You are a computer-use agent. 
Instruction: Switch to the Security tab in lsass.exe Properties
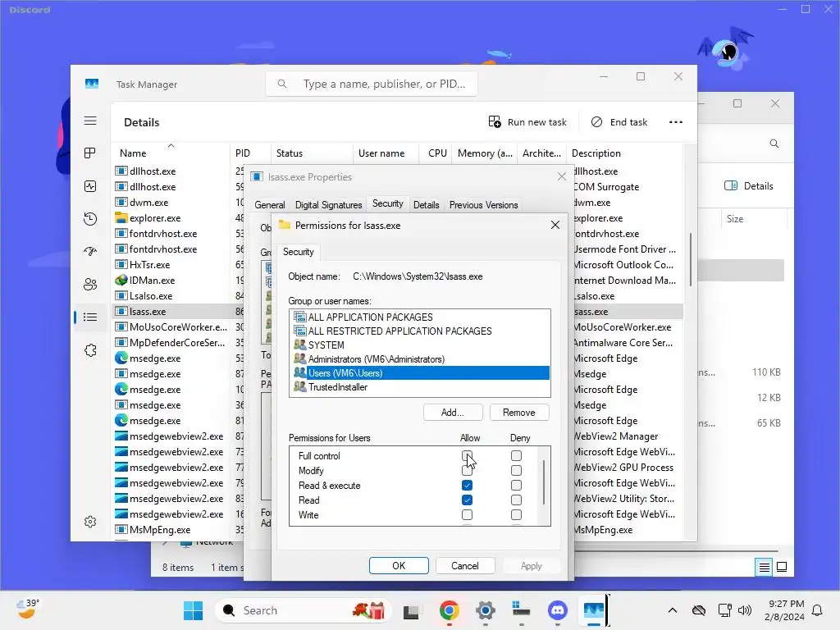[387, 203]
